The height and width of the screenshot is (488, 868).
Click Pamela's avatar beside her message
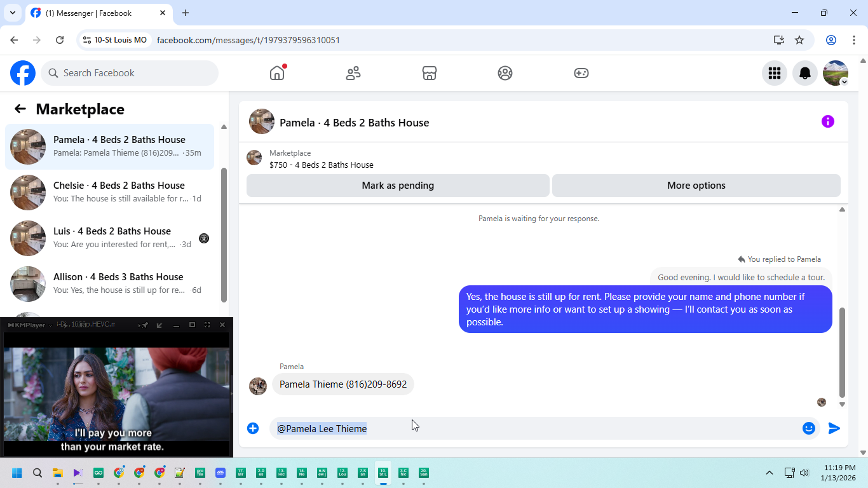[x=258, y=386]
